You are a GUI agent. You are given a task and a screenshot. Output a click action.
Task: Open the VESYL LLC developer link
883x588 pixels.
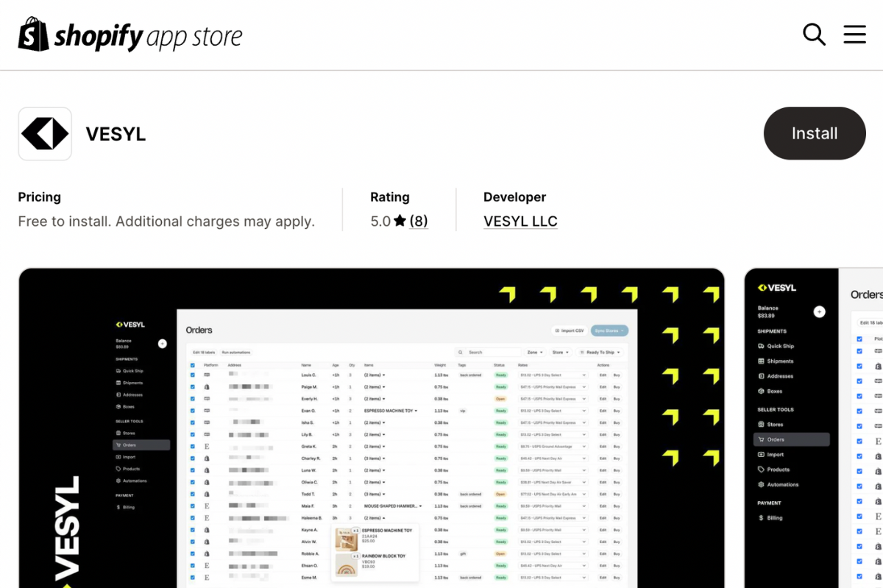[x=520, y=221]
